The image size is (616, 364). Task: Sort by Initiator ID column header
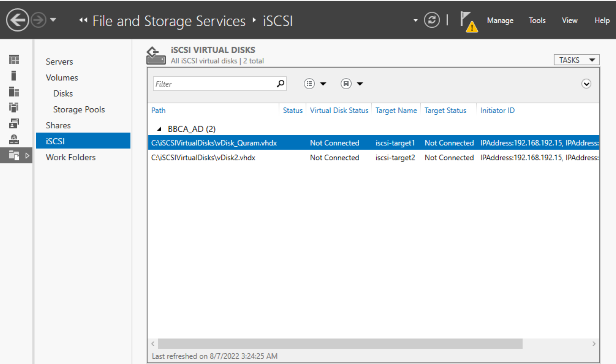click(x=497, y=110)
